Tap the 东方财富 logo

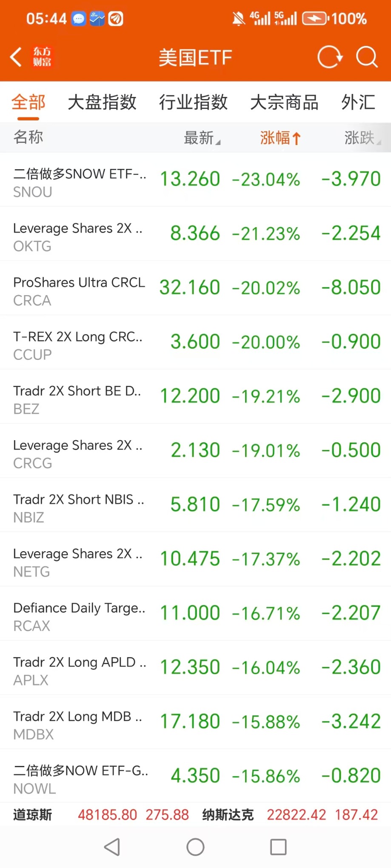coord(42,57)
